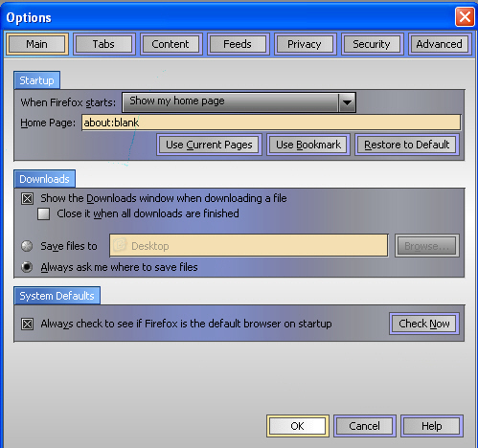Screen dimensions: 478x448
Task: Click Restore to Default button
Action: pyautogui.click(x=407, y=145)
